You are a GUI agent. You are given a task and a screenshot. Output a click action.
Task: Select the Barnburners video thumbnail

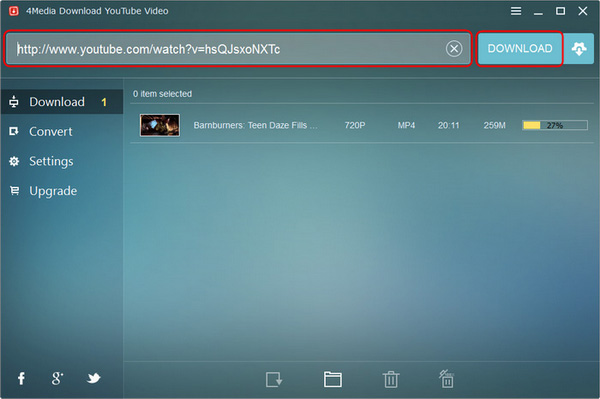[160, 125]
